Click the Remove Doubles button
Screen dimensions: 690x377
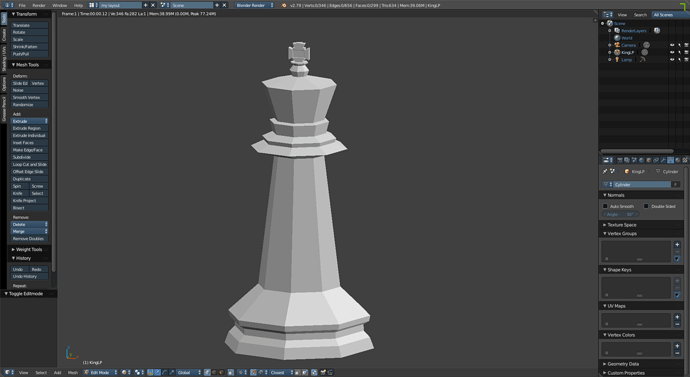pyautogui.click(x=29, y=239)
